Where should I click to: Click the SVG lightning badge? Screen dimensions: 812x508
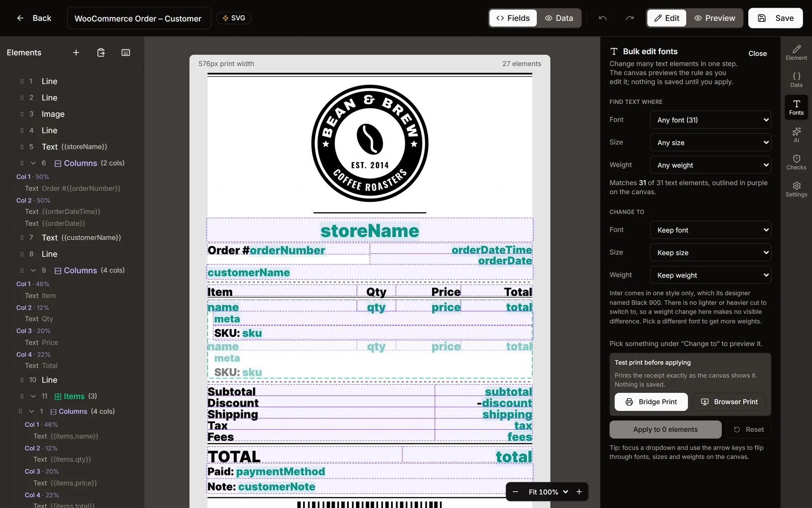coord(234,18)
